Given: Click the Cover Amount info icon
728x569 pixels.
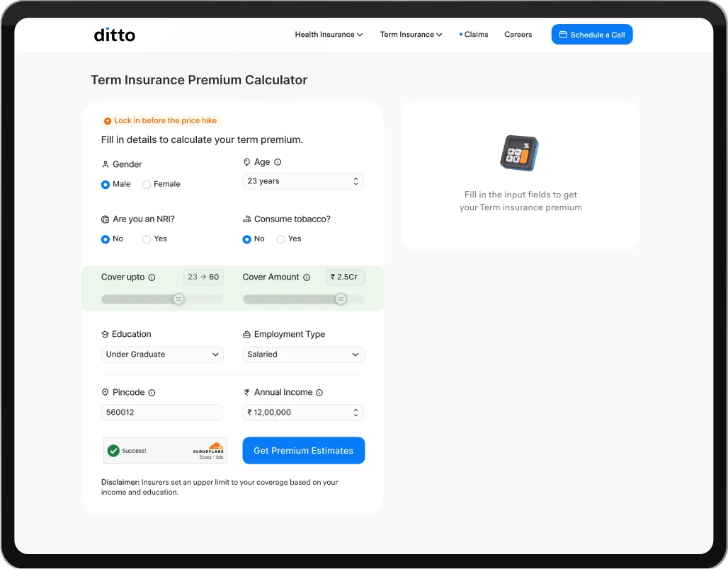Looking at the screenshot, I should (x=307, y=277).
